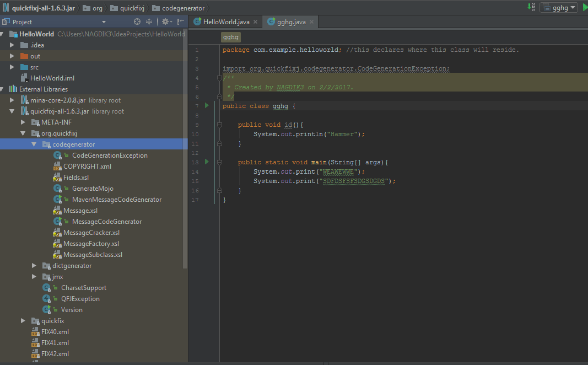Click the External Libraries icon
The height and width of the screenshot is (365, 588).
point(13,89)
